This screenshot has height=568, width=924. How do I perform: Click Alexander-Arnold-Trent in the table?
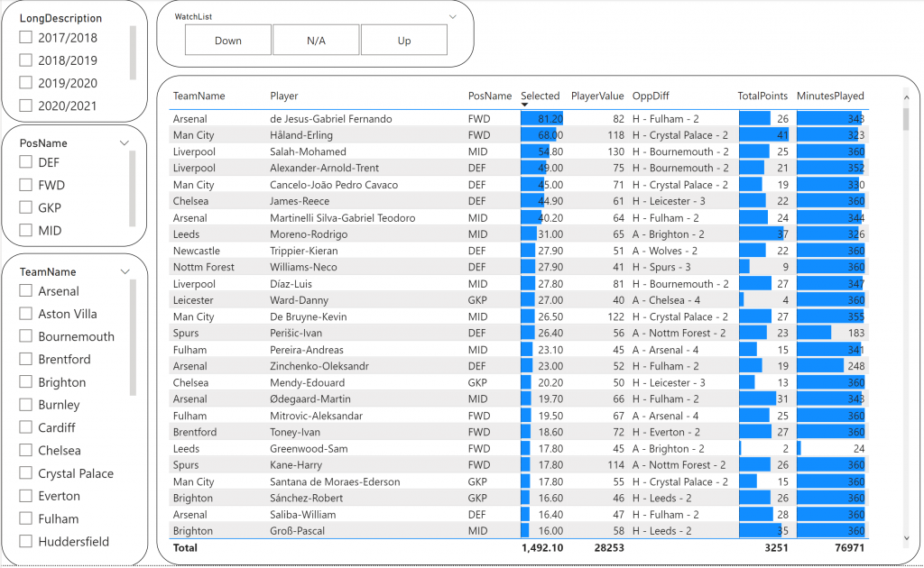point(324,168)
